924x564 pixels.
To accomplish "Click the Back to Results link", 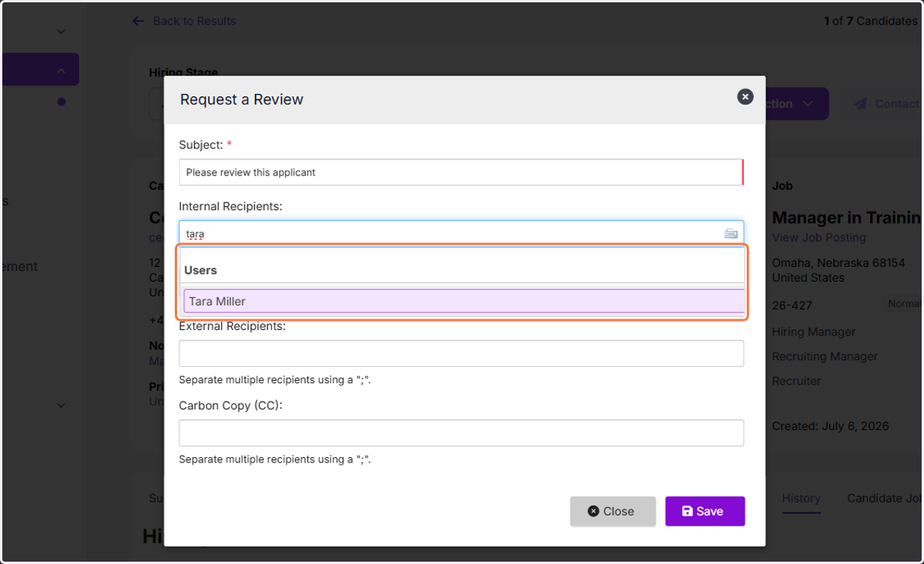I will click(x=194, y=21).
